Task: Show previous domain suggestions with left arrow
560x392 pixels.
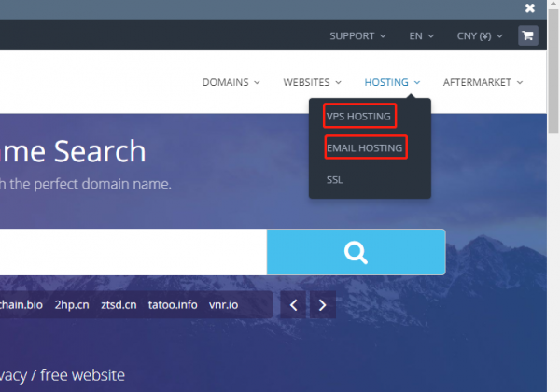Action: click(293, 304)
